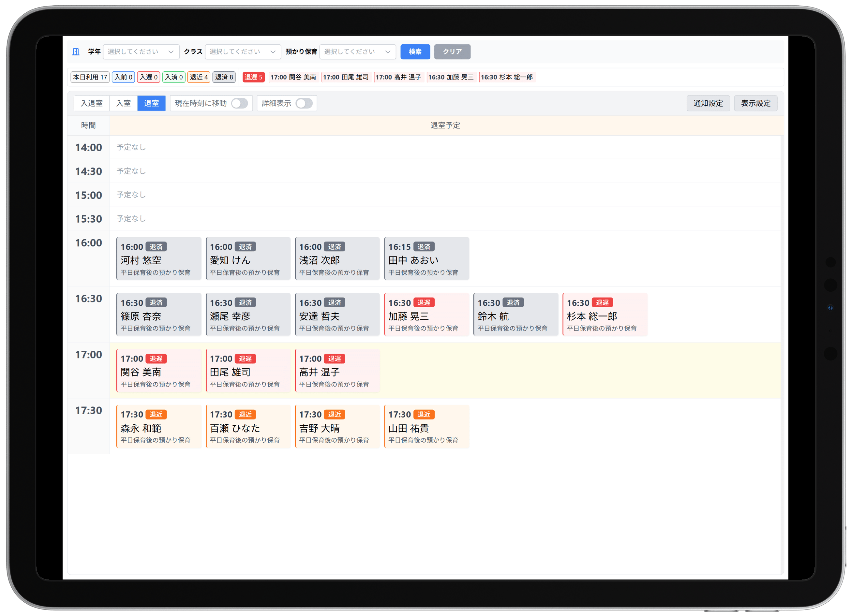
Task: Open the 関谷 美南 17:00 card
Action: tap(159, 371)
